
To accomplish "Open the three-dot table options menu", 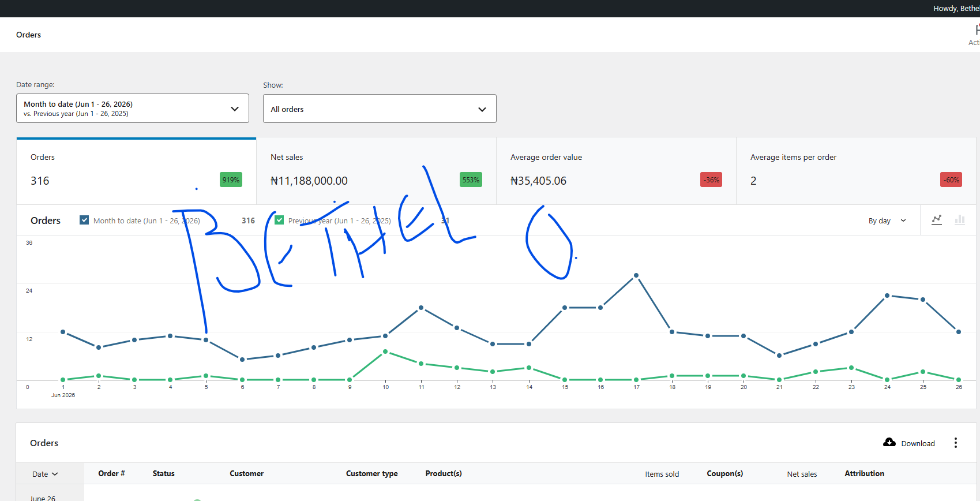I will pos(956,443).
